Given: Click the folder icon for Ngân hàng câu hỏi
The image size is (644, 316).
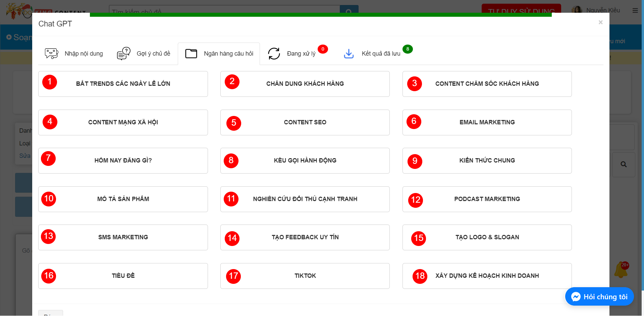Looking at the screenshot, I should [x=191, y=54].
